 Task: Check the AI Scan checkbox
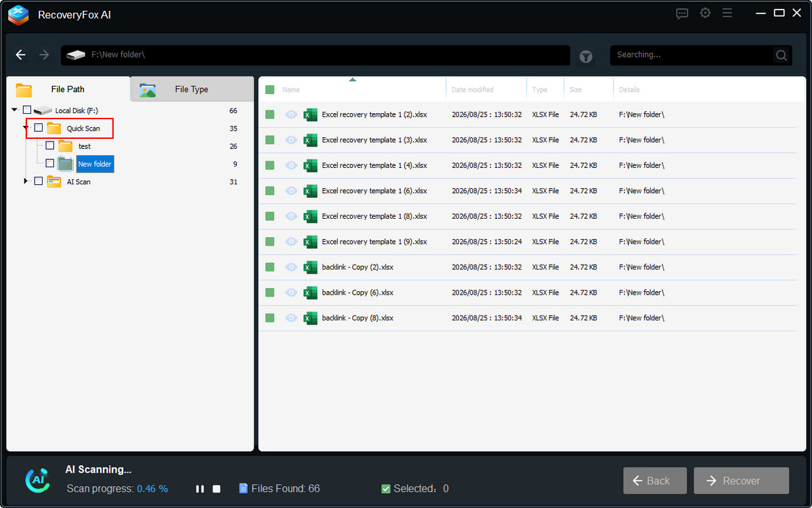pyautogui.click(x=39, y=181)
